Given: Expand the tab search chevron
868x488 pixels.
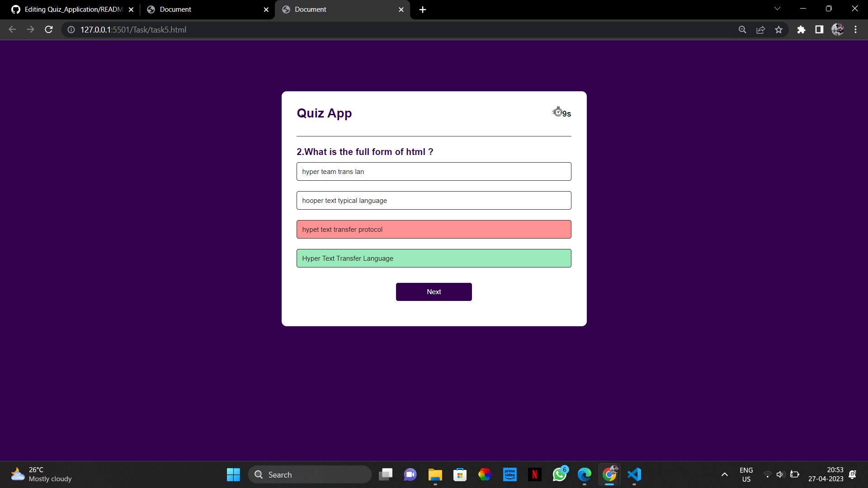Looking at the screenshot, I should [777, 9].
